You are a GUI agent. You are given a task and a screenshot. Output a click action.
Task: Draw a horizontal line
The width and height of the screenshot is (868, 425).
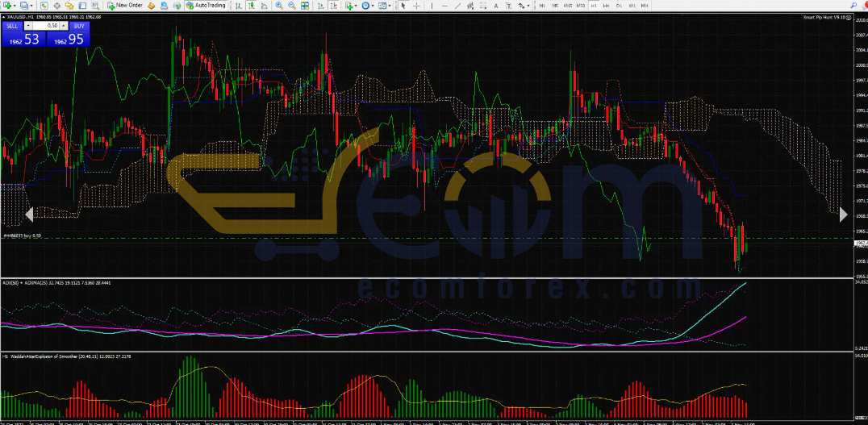point(444,6)
